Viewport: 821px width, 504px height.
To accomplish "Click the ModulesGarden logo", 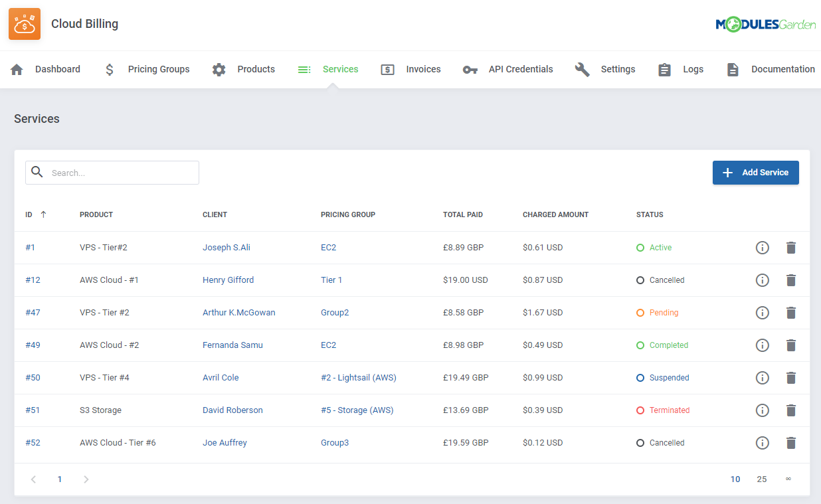I will [765, 25].
